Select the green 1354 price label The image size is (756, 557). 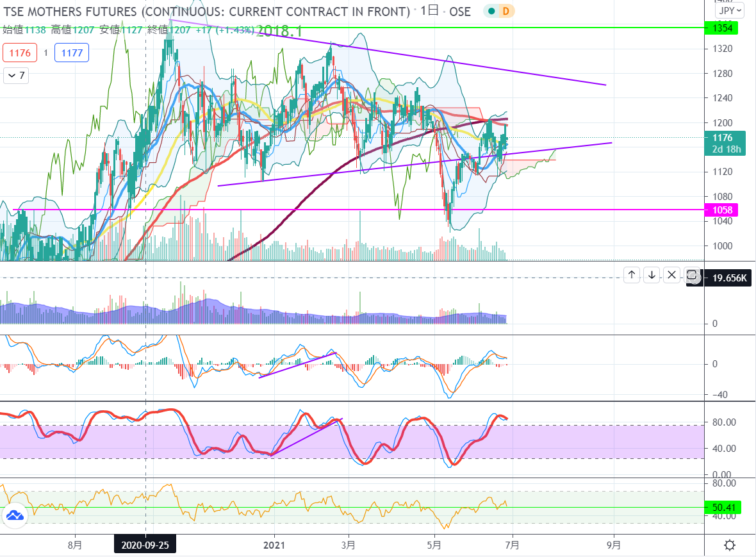721,28
